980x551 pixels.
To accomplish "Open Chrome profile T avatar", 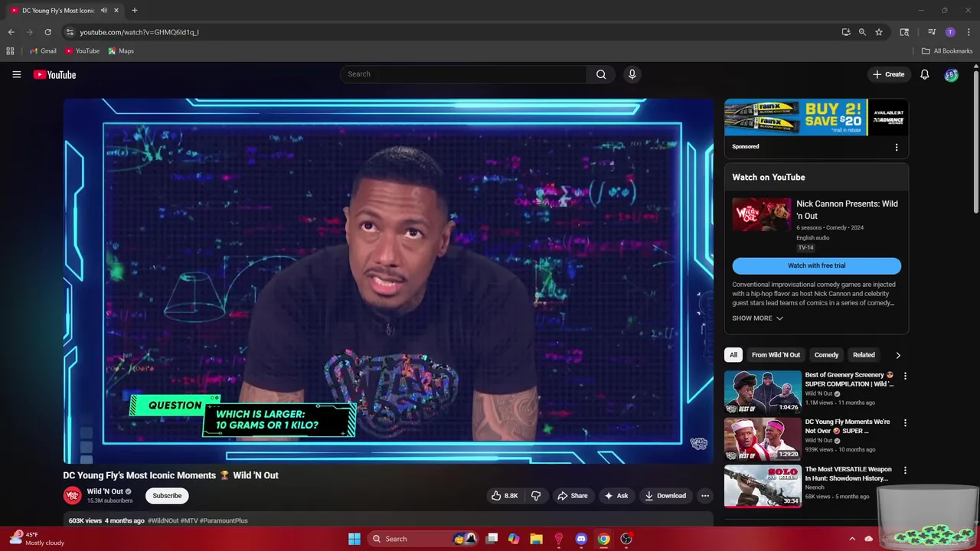I will tap(950, 32).
